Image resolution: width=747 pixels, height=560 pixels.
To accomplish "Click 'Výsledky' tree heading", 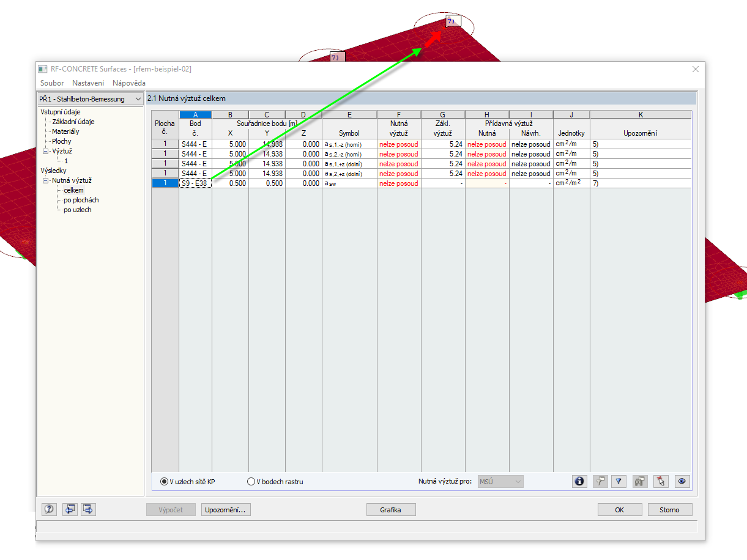I will coord(53,171).
